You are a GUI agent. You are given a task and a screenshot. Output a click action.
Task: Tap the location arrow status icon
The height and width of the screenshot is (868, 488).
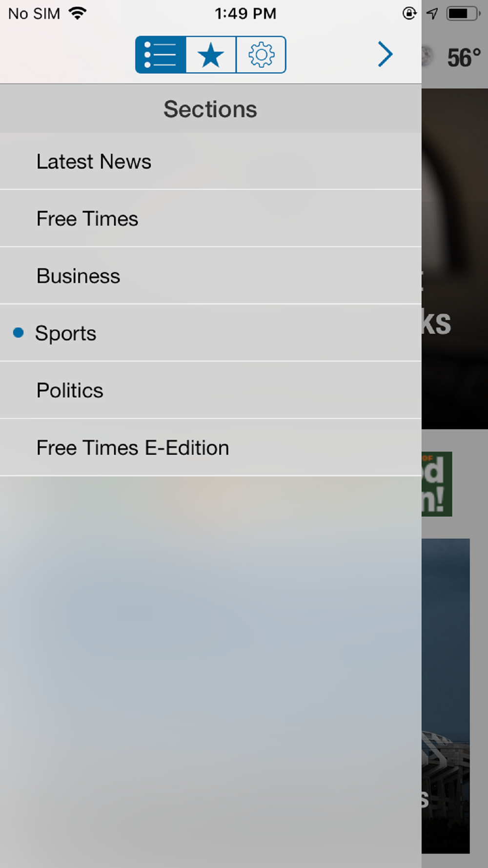point(432,13)
